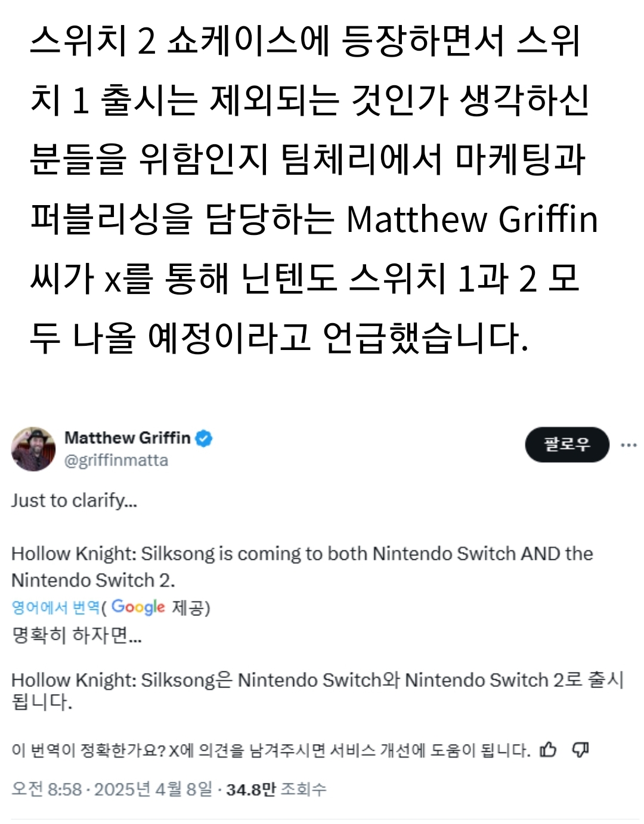The width and height of the screenshot is (644, 824).
Task: Click the Korean translated Silksong sentence
Action: point(317,690)
